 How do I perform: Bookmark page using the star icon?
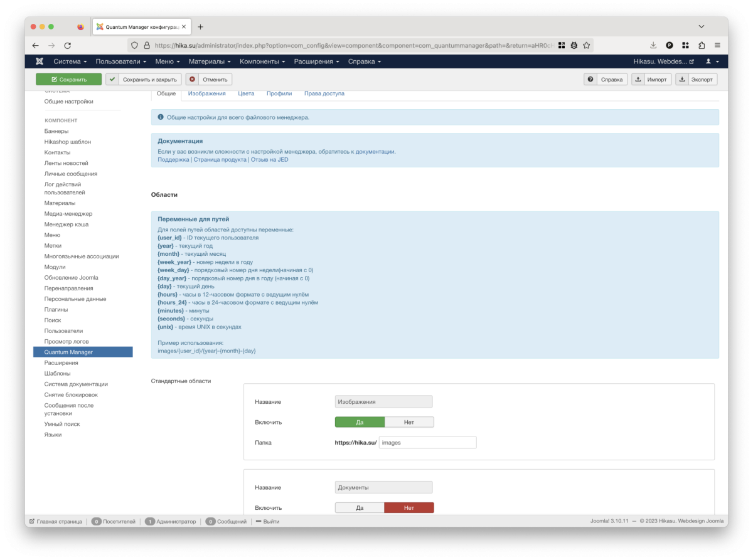pos(586,45)
